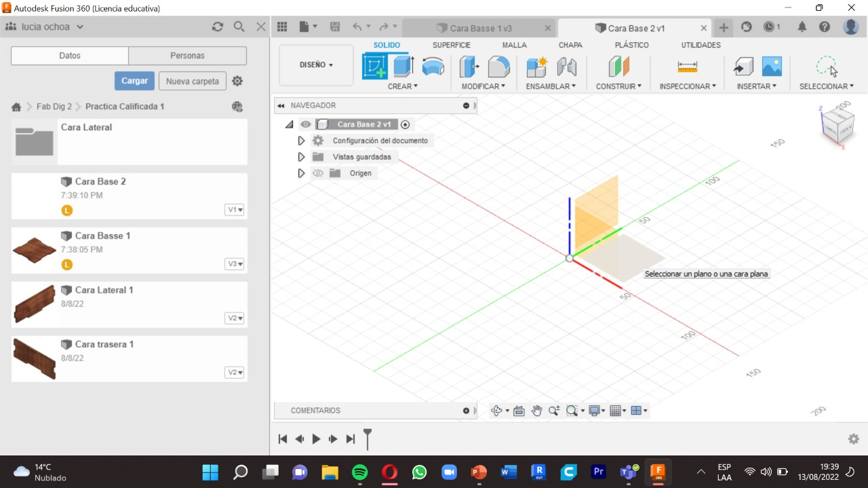This screenshot has height=488, width=868.
Task: Select the Joint assemble icon
Action: click(x=567, y=66)
